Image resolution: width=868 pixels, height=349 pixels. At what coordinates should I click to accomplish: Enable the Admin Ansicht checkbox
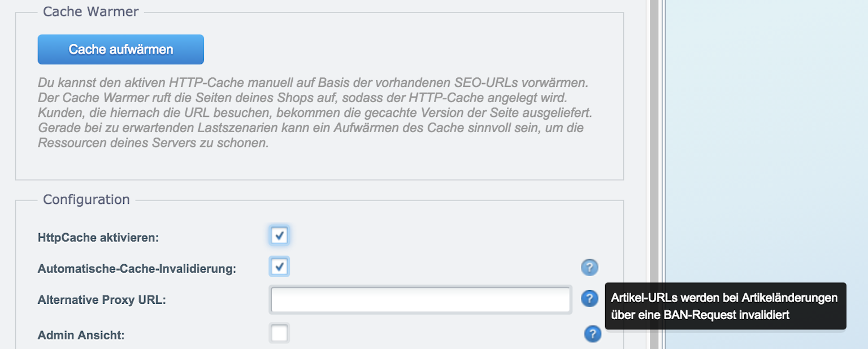(279, 333)
